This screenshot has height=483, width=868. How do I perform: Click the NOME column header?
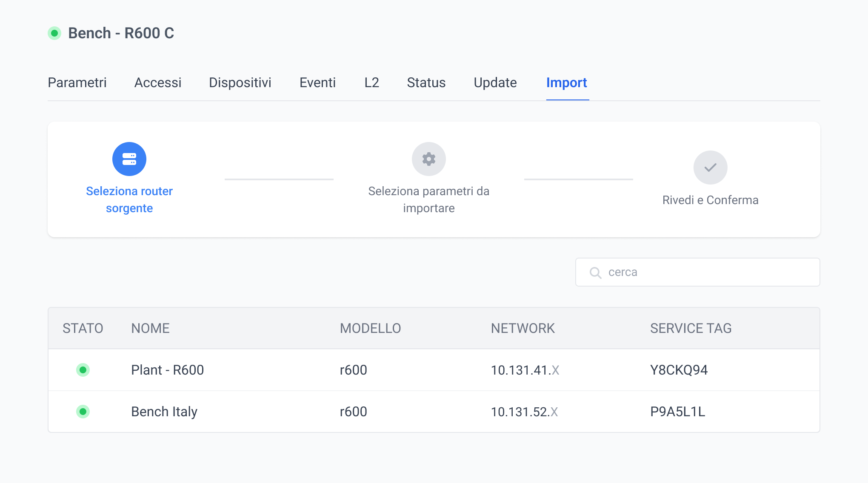coord(150,328)
